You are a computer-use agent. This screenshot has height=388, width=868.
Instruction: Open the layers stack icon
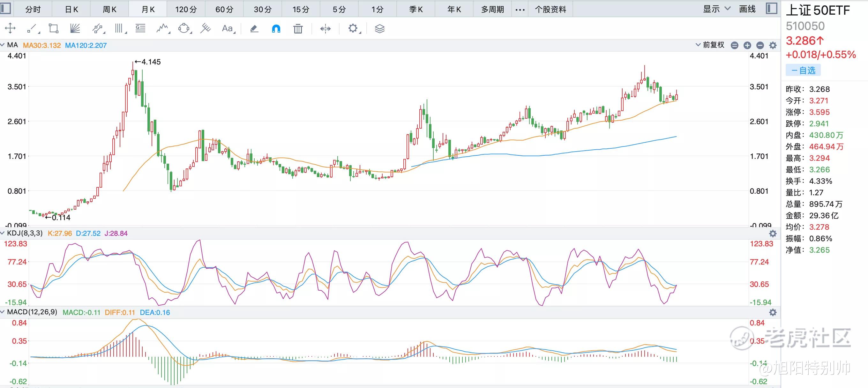(379, 29)
